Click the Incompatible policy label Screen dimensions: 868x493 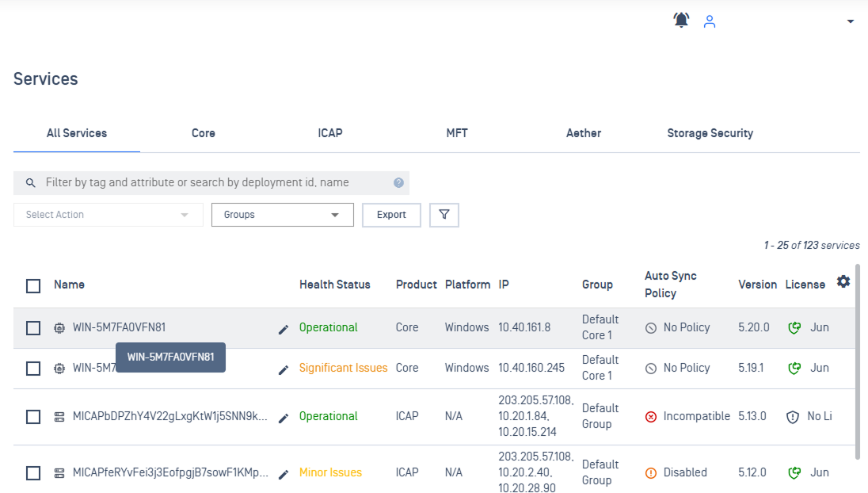[696, 416]
